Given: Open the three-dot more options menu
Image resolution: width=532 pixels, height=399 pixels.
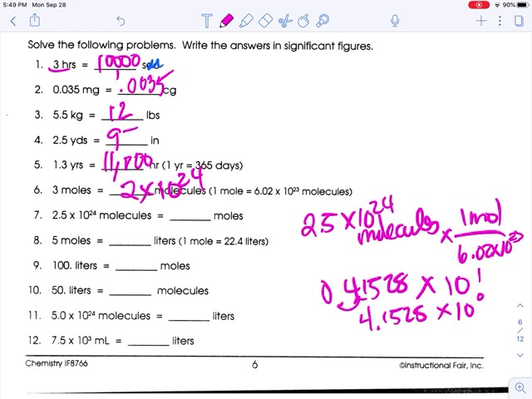Looking at the screenshot, I should point(500,21).
